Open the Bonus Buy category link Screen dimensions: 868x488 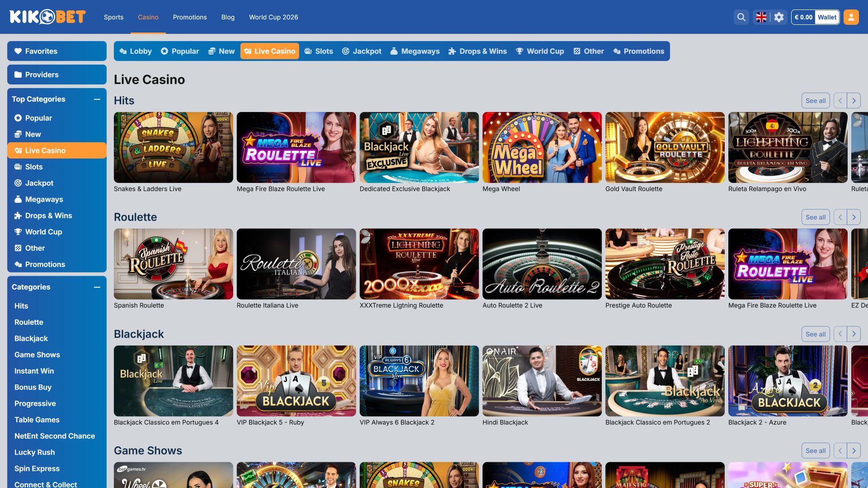coord(33,387)
